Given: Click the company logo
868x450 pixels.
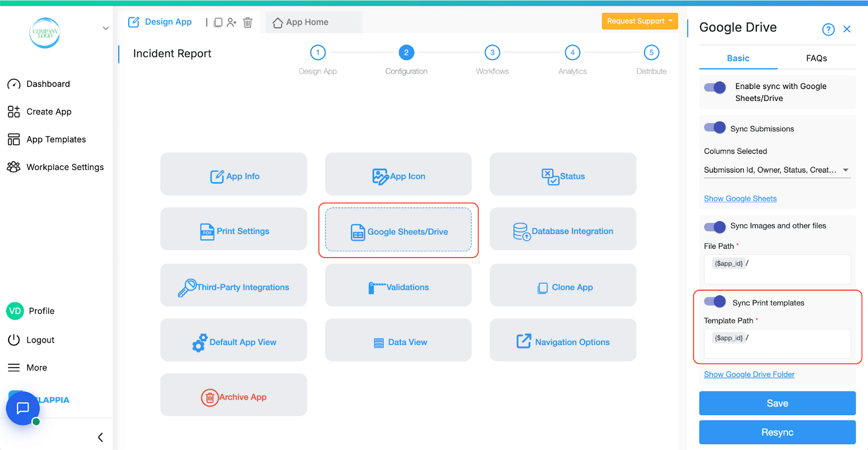Looking at the screenshot, I should click(44, 33).
